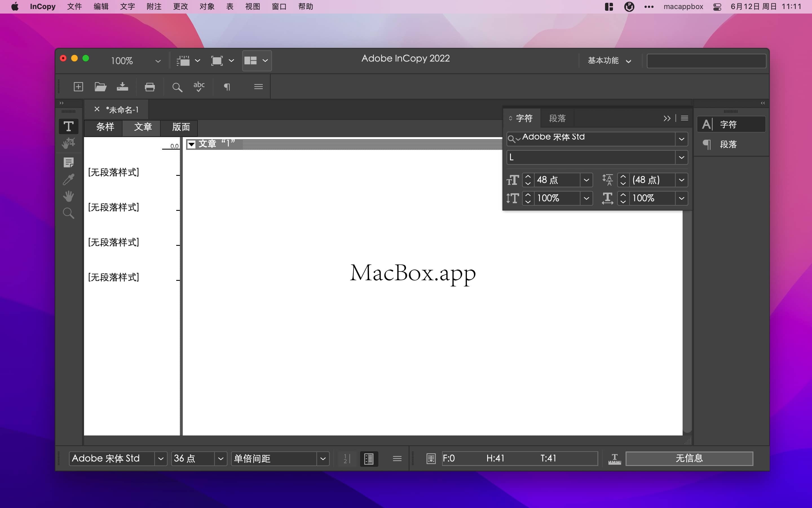This screenshot has height=508, width=812.
Task: Open the Arrange documents icon dropdown
Action: [257, 61]
